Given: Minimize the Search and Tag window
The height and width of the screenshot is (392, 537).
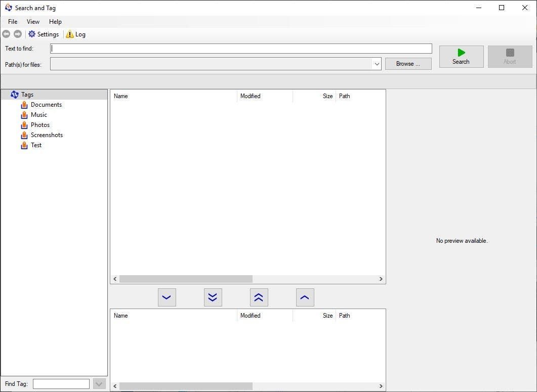Looking at the screenshot, I should [x=479, y=8].
